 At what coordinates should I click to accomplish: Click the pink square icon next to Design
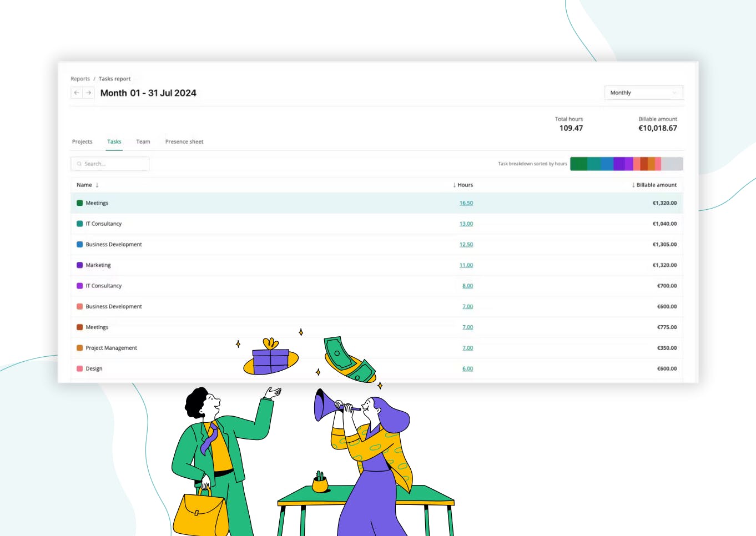click(79, 368)
